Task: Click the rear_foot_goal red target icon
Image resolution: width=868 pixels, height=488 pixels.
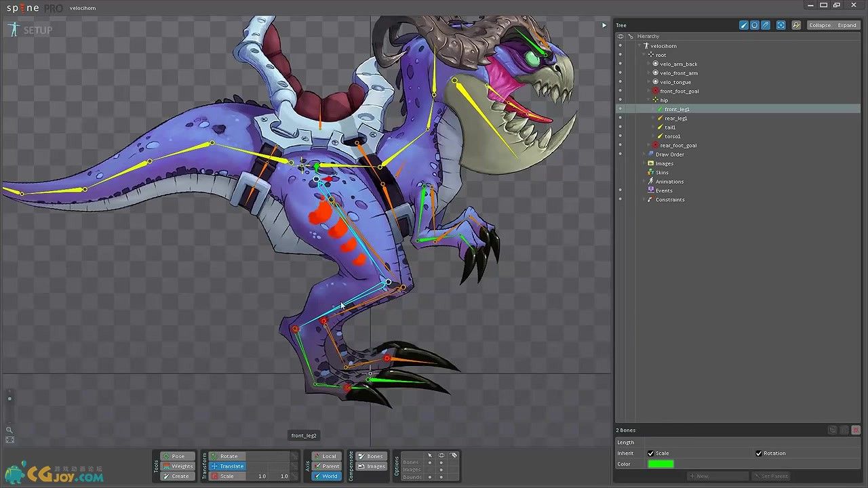Action: [x=655, y=145]
